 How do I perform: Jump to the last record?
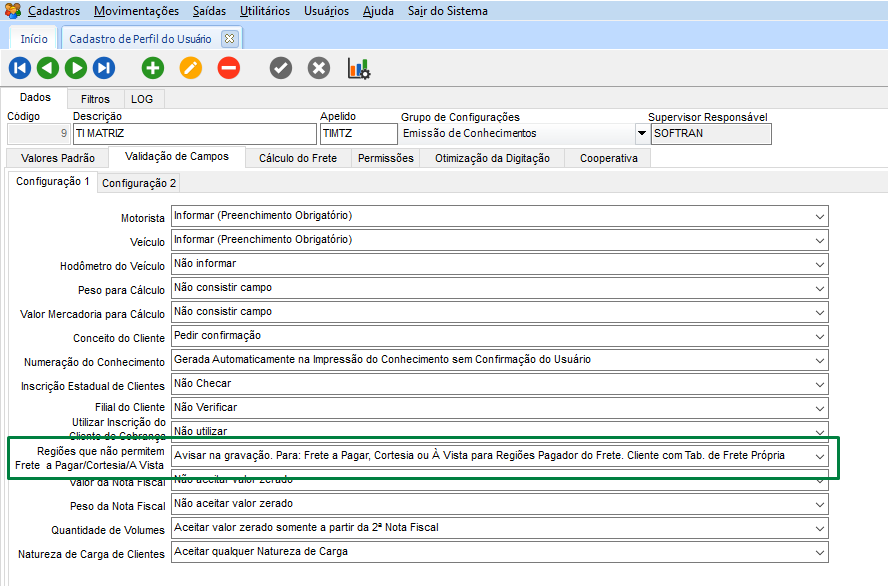(104, 68)
